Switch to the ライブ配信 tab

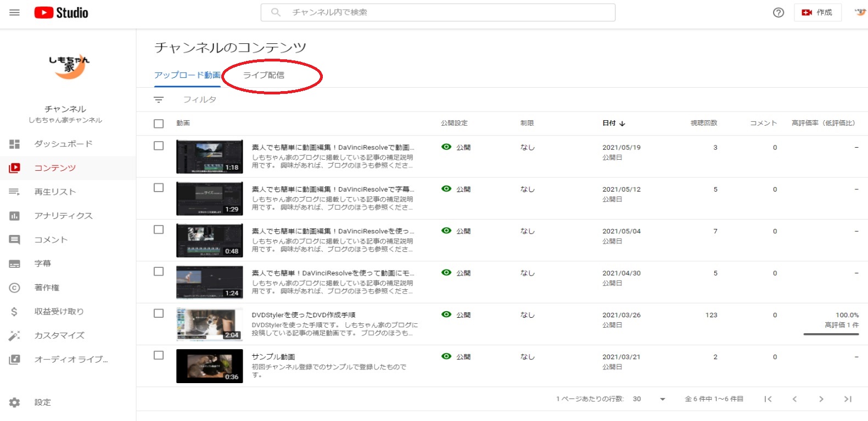pos(264,75)
